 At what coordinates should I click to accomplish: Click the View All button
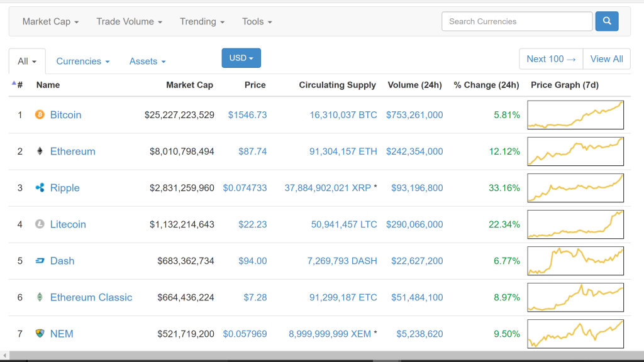tap(607, 59)
